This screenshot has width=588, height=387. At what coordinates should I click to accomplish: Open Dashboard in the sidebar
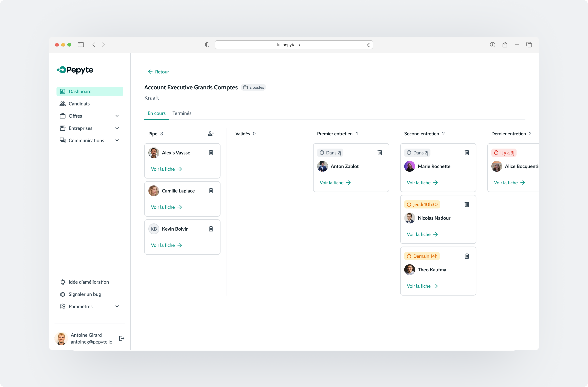tap(90, 91)
